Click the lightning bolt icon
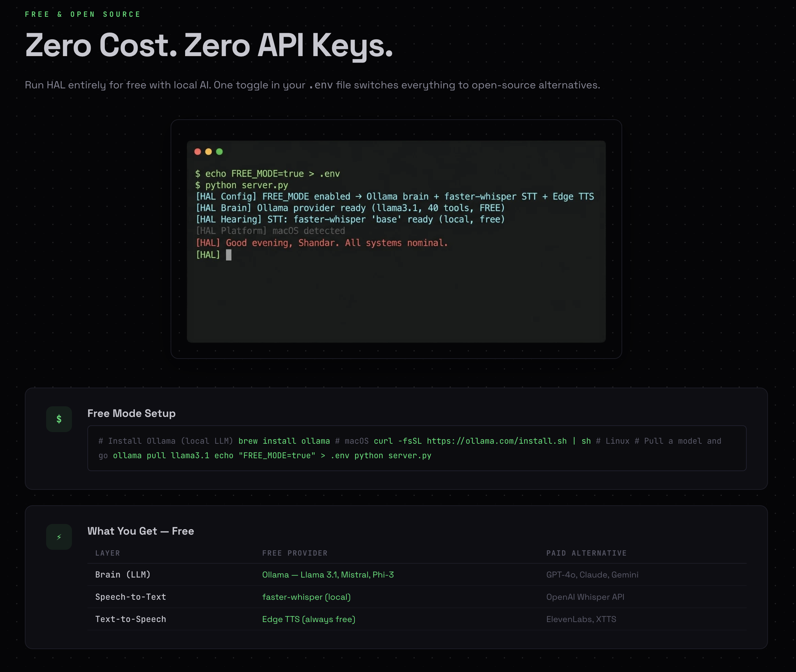796x672 pixels. point(59,537)
